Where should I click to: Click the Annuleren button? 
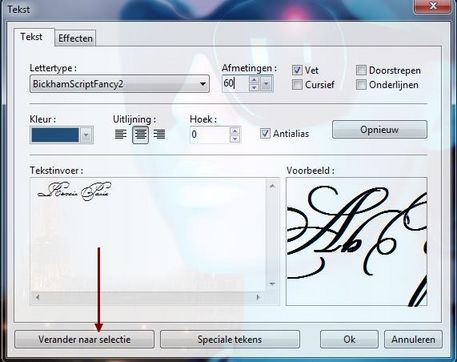(413, 339)
